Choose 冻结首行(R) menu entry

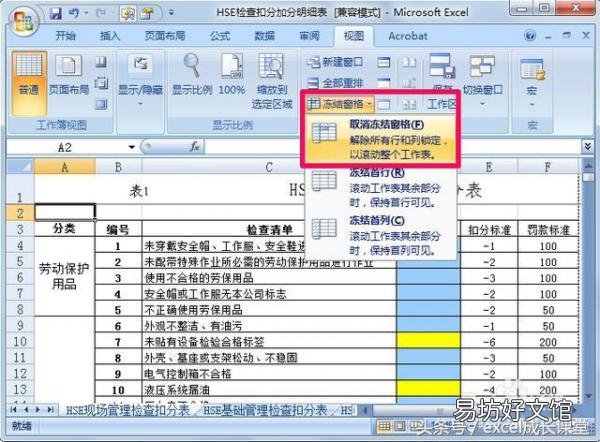click(x=381, y=188)
